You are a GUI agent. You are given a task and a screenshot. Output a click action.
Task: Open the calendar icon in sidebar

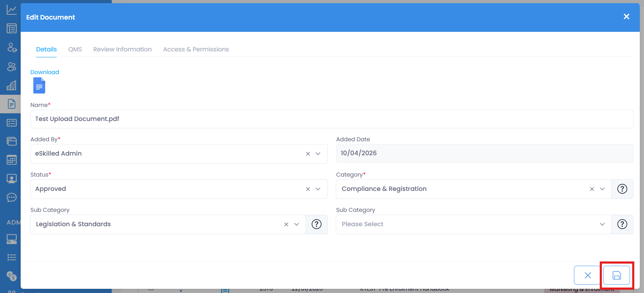pyautogui.click(x=12, y=160)
